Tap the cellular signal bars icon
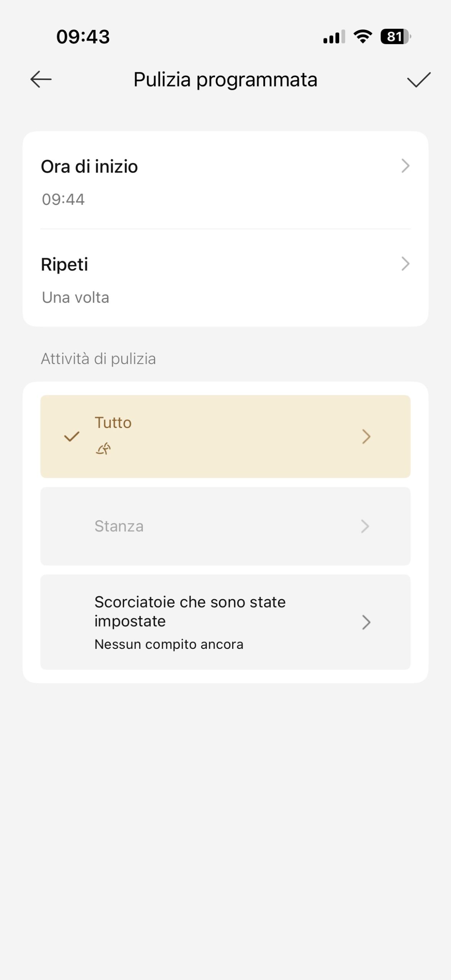451x980 pixels. coord(334,37)
